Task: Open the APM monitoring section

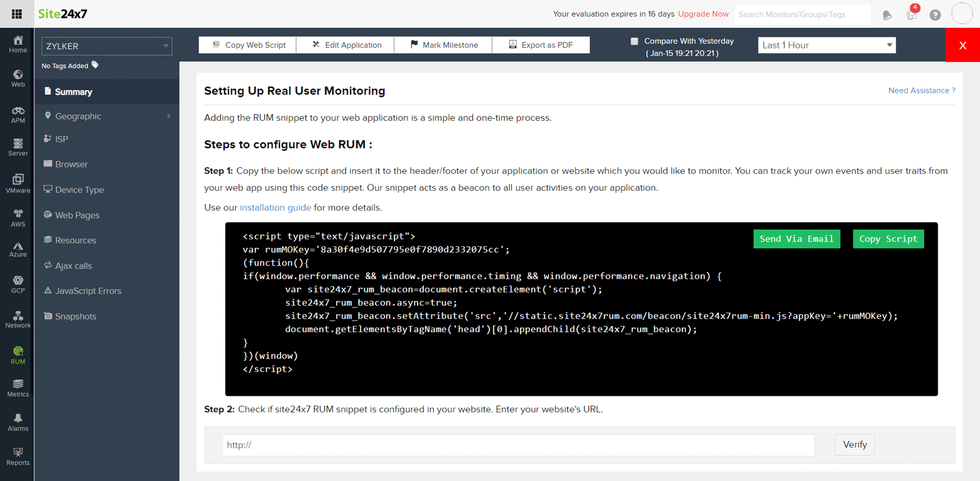Action: (x=18, y=115)
